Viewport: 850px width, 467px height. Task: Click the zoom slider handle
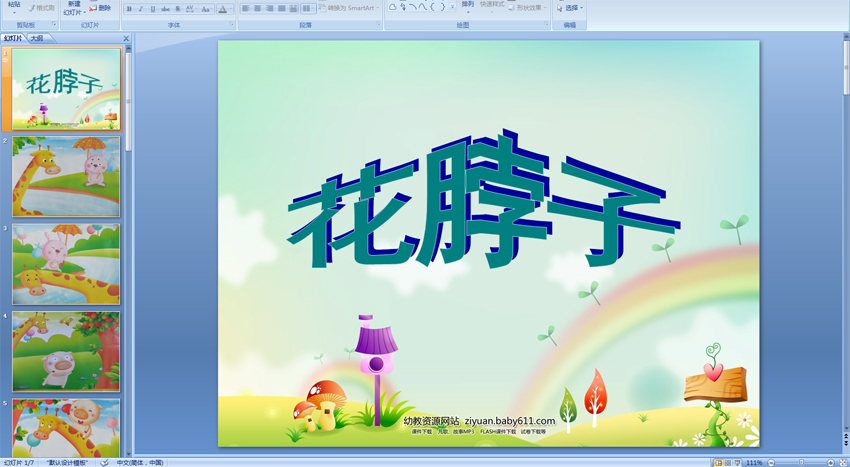pyautogui.click(x=802, y=463)
